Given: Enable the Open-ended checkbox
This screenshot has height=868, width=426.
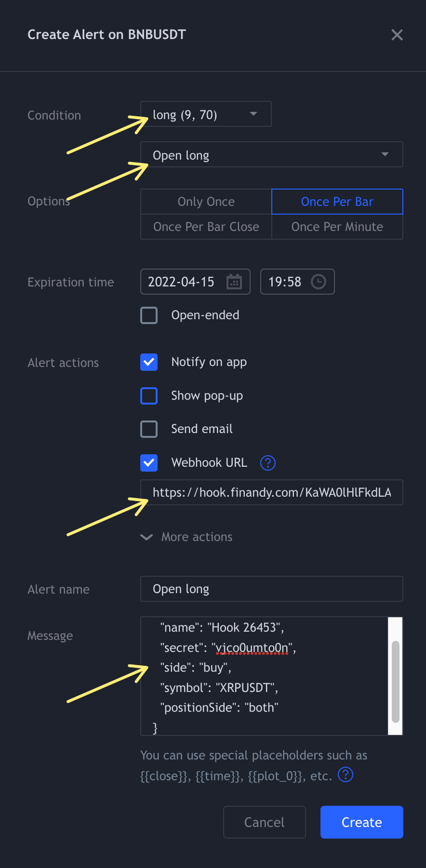Looking at the screenshot, I should pyautogui.click(x=149, y=315).
